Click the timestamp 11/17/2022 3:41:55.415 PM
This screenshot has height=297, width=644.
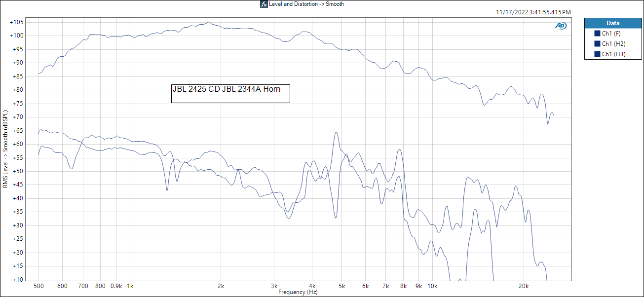tap(533, 12)
